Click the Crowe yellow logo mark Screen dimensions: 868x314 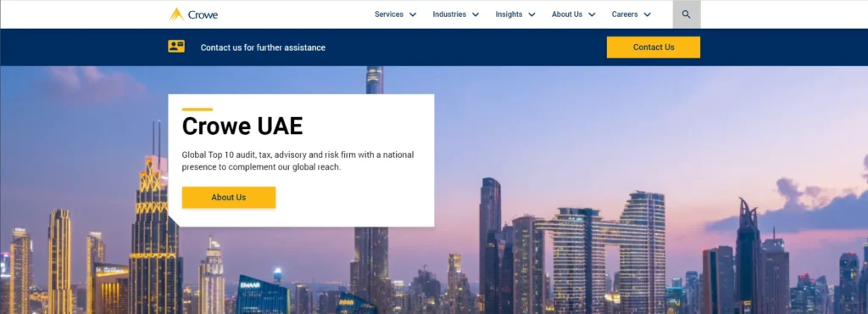pos(176,14)
